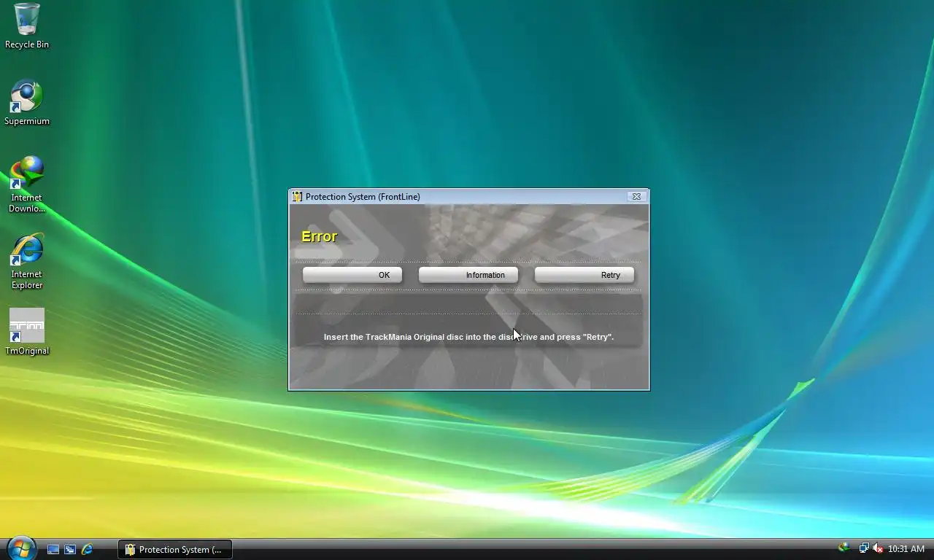This screenshot has width=934, height=560.
Task: Select the Internet Download Manager desktop shortcut
Action: (x=27, y=184)
